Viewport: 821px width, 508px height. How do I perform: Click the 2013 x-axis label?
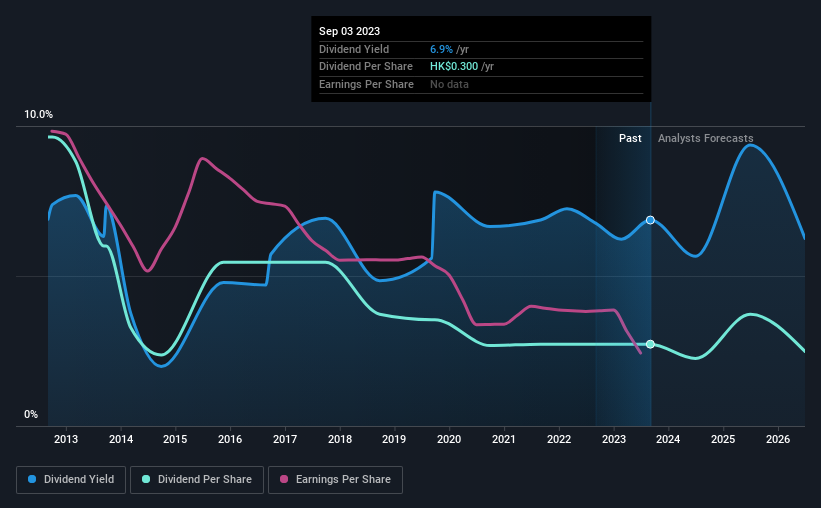tap(66, 439)
